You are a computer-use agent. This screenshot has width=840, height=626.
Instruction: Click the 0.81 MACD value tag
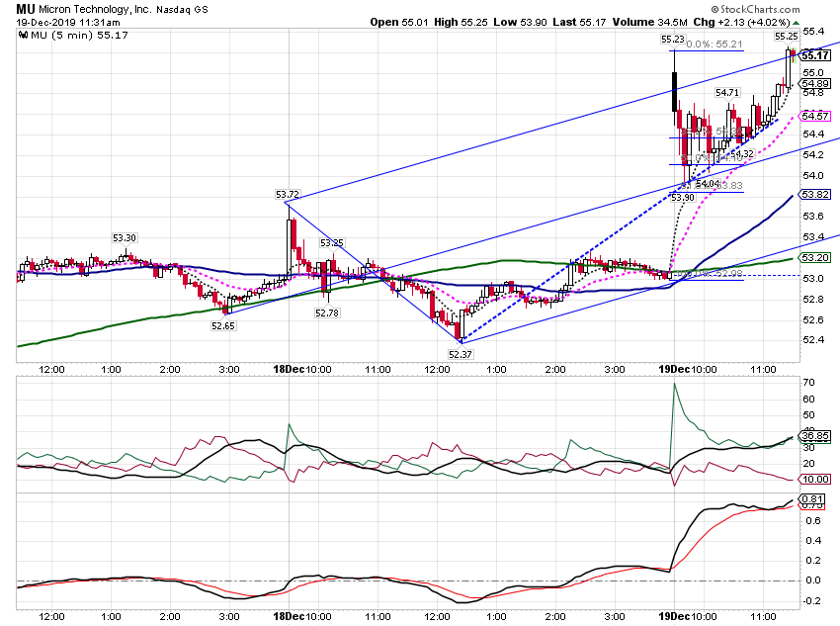click(813, 499)
